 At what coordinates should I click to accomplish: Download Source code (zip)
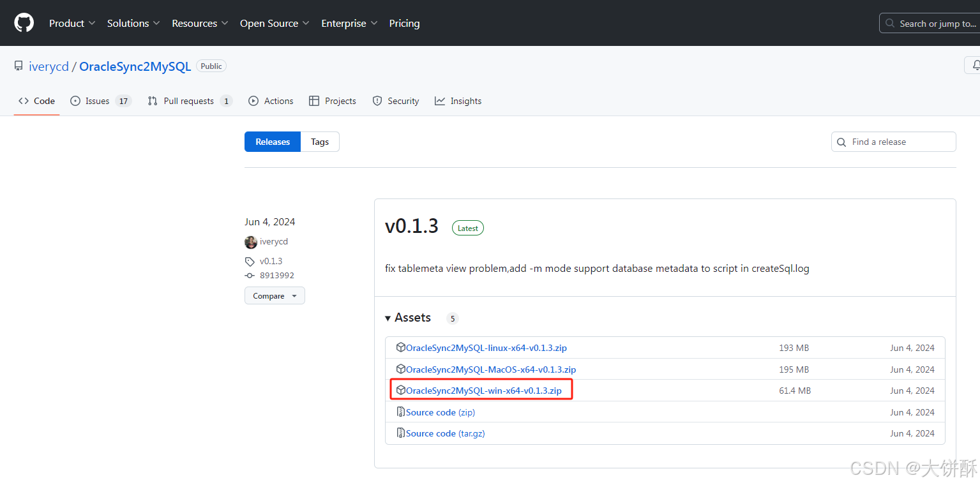[x=441, y=412]
